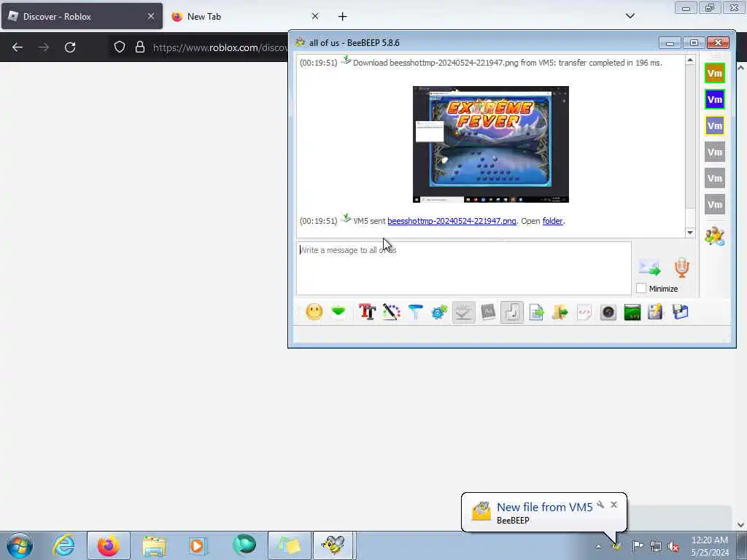Image resolution: width=747 pixels, height=560 pixels.
Task: Close the Discover - Roblox tab
Action: pyautogui.click(x=150, y=16)
